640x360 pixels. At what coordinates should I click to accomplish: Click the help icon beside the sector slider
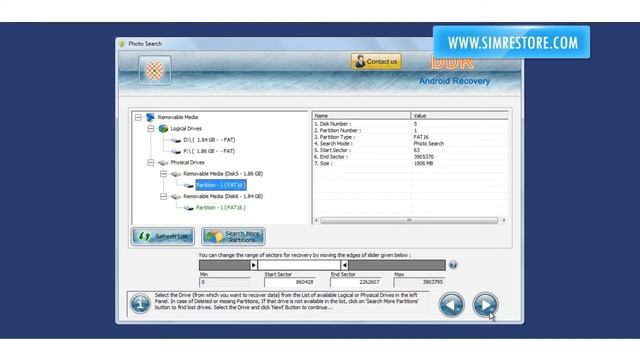[453, 265]
